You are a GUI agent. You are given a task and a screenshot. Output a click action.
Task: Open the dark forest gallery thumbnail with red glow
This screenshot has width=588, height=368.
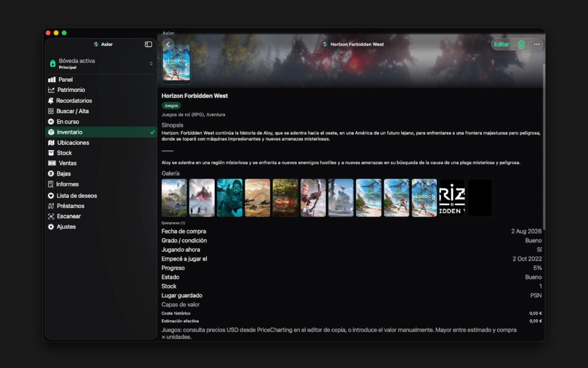pyautogui.click(x=285, y=198)
